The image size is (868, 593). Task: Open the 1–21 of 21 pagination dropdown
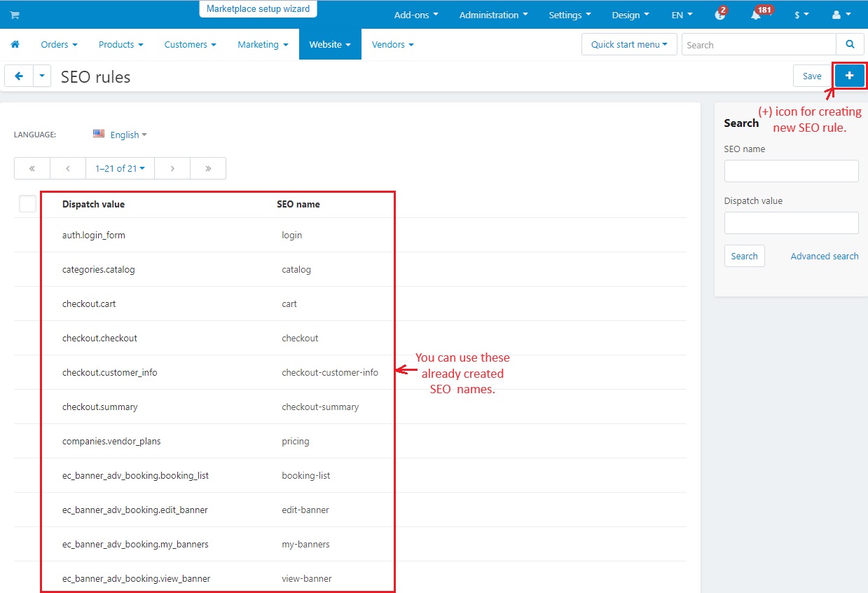[x=120, y=168]
